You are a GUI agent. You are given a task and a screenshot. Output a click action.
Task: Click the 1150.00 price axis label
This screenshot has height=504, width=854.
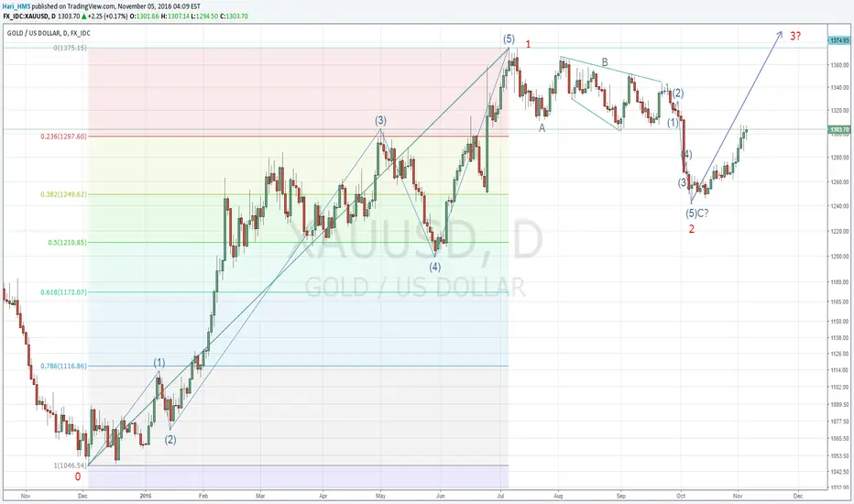click(840, 322)
